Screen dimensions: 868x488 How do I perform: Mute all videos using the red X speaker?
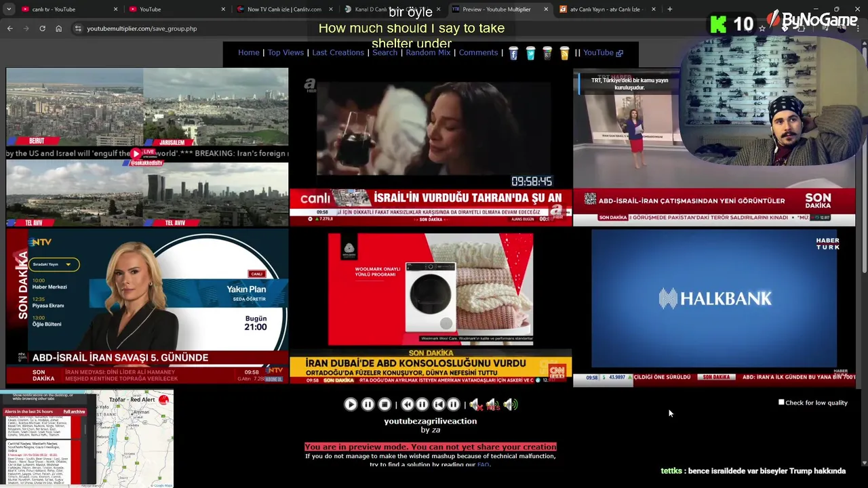click(x=475, y=405)
